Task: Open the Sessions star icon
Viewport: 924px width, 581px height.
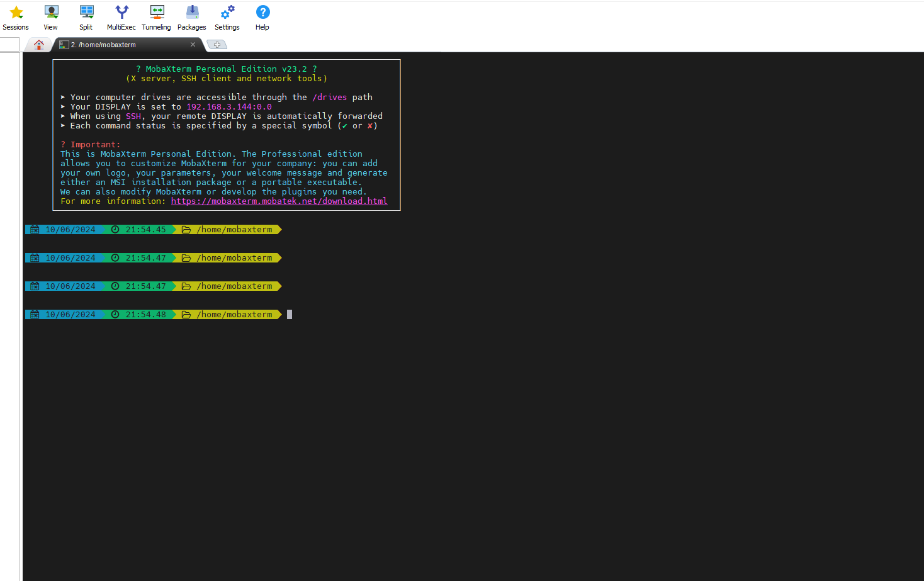Action: point(16,12)
